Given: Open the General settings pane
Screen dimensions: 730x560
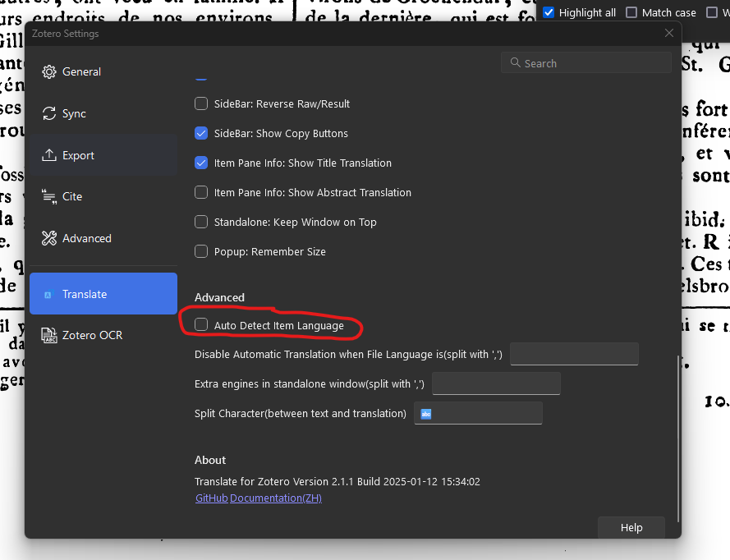Looking at the screenshot, I should click(x=103, y=71).
